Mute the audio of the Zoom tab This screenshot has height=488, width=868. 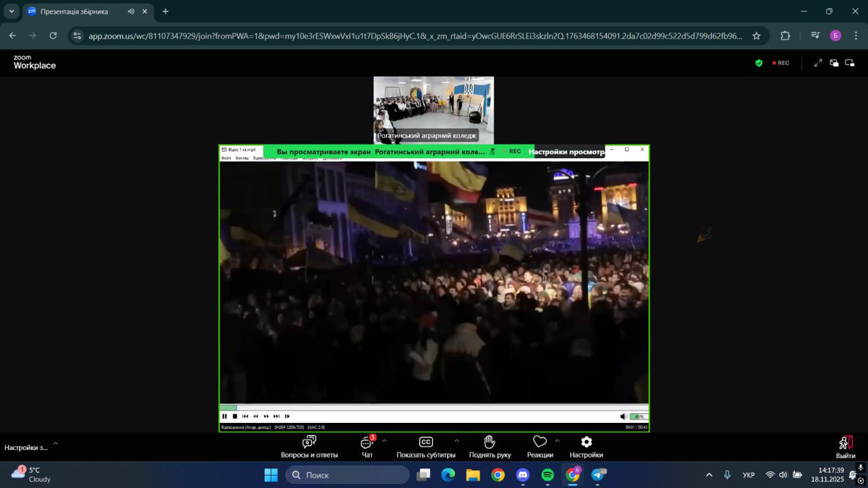[130, 12]
